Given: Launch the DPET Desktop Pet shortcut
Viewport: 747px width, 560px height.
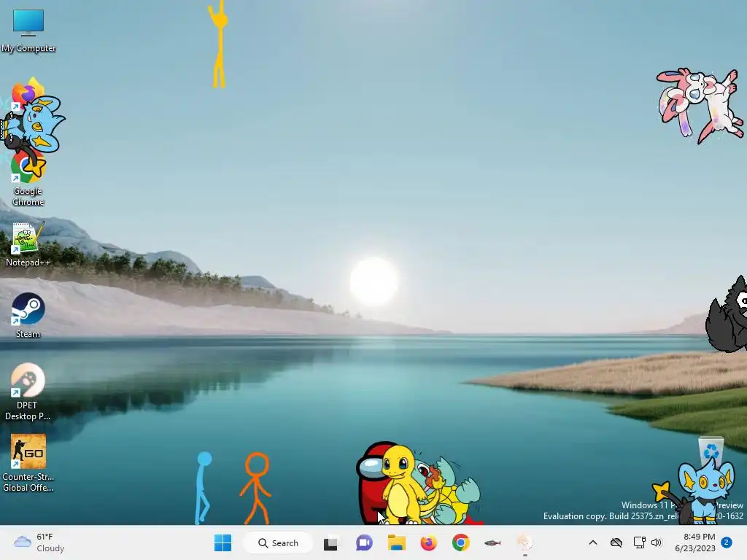Looking at the screenshot, I should (28, 392).
